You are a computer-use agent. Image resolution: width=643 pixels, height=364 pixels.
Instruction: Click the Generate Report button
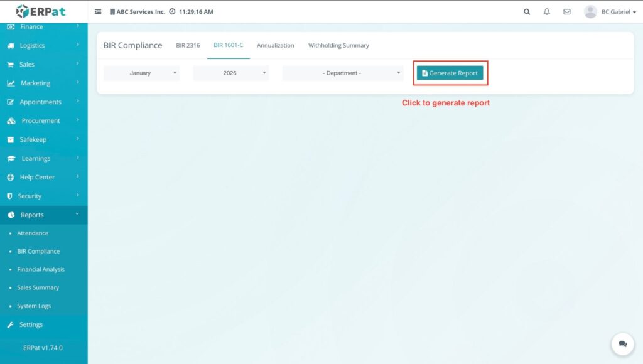[450, 73]
